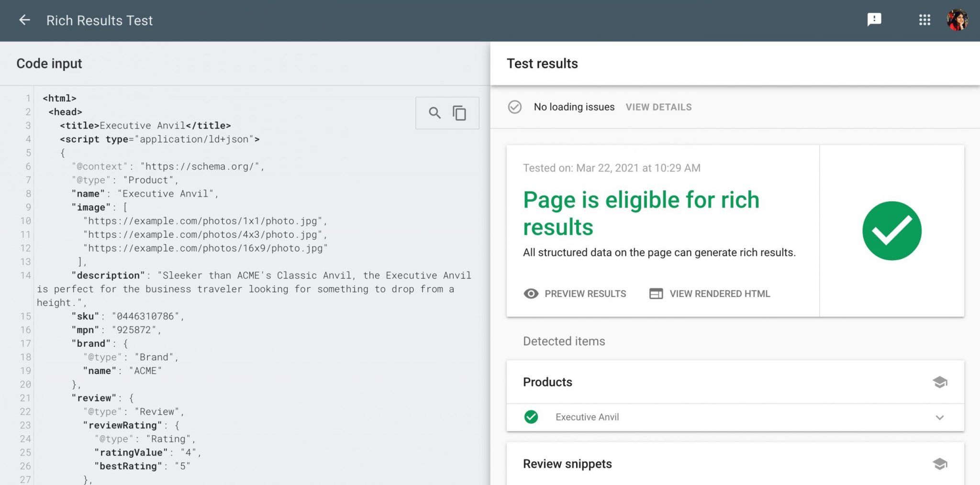Click the green eligible results checkmark badge
980x485 pixels.
click(x=891, y=230)
